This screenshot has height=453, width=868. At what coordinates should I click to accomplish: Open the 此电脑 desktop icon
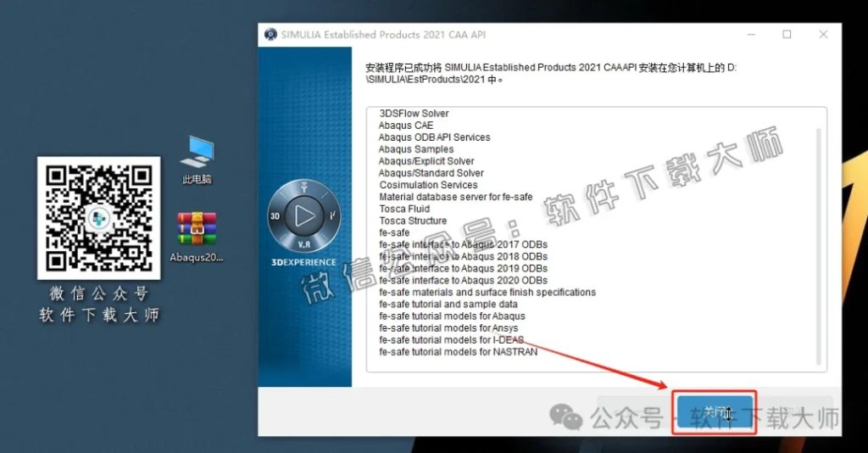[x=197, y=160]
